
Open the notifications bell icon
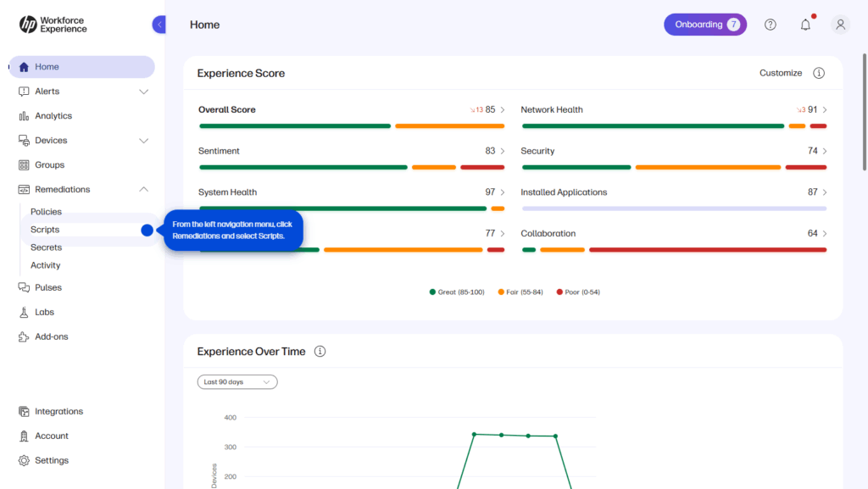click(805, 25)
